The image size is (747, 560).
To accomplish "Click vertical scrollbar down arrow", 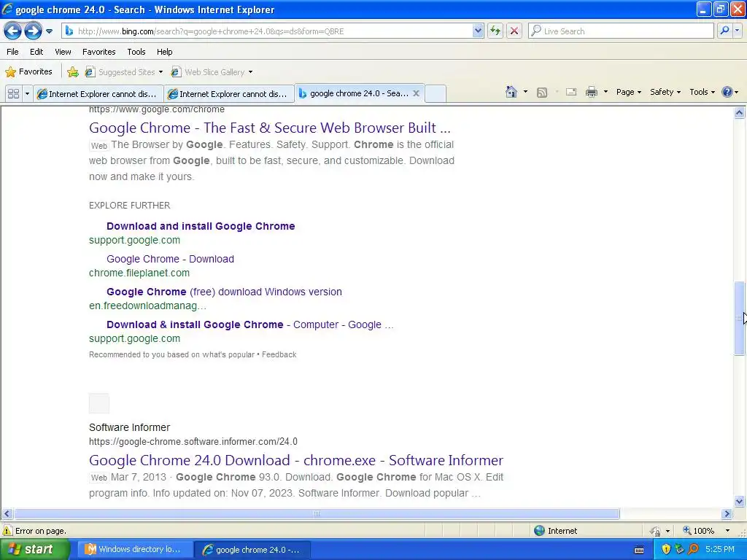I will pyautogui.click(x=739, y=501).
